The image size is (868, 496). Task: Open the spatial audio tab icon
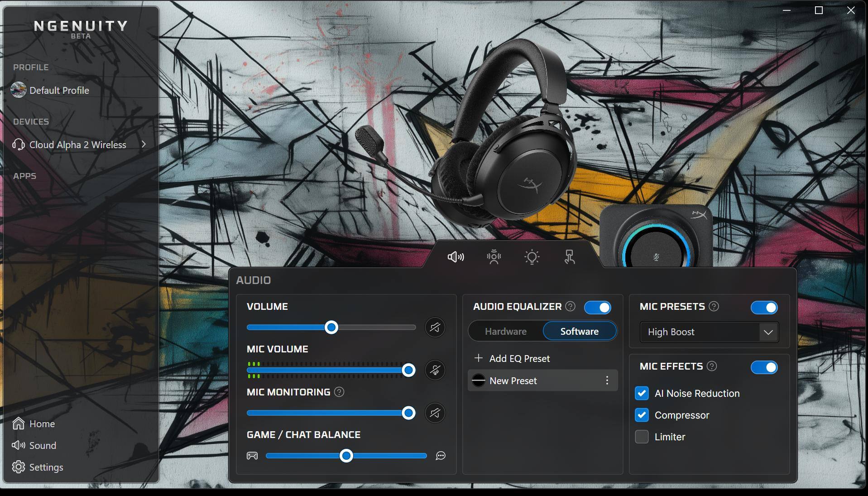tap(494, 257)
